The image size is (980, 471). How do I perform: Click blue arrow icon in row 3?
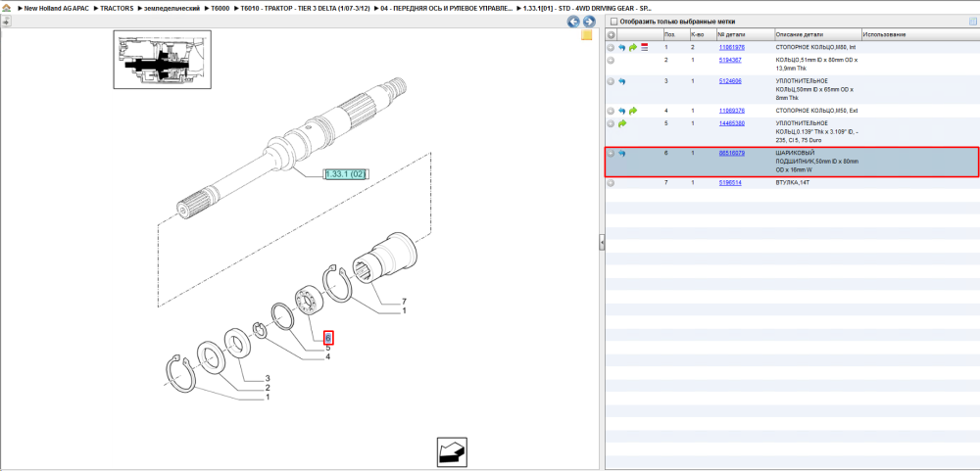click(x=622, y=81)
